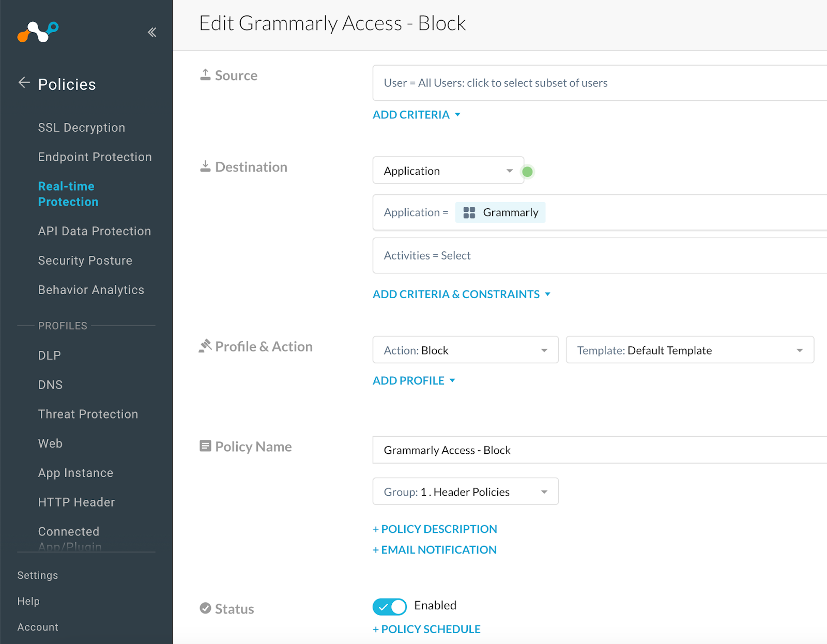Image resolution: width=827 pixels, height=644 pixels.
Task: Open the Application destination type dropdown
Action: pyautogui.click(x=448, y=171)
